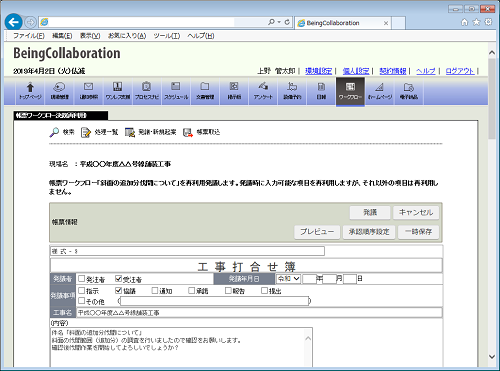The image size is (500, 371).
Task: Check the 報告 checkbox
Action: (228, 290)
